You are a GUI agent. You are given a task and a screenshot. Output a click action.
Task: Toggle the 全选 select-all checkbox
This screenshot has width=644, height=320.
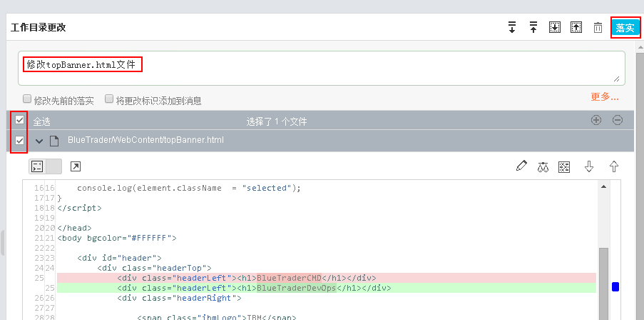pyautogui.click(x=20, y=121)
